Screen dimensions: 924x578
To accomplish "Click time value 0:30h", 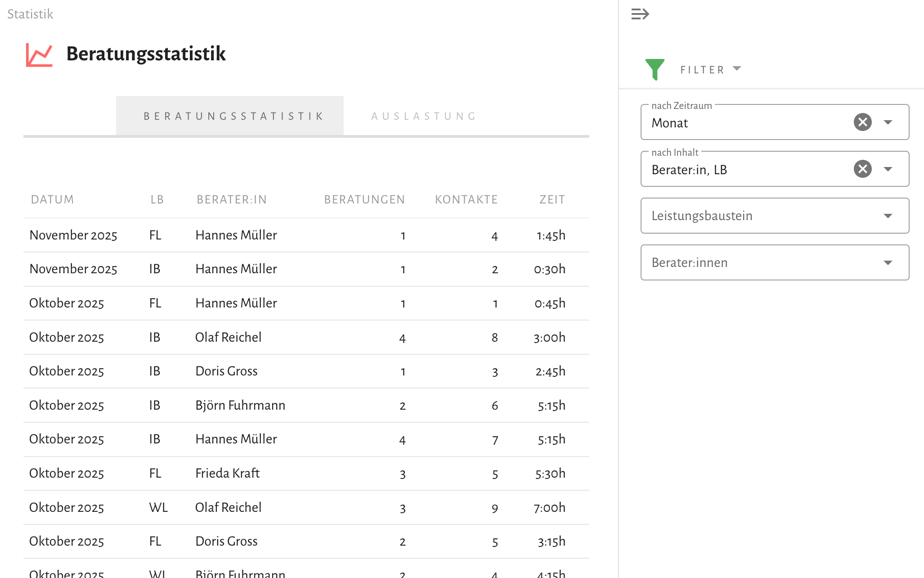I will [549, 269].
